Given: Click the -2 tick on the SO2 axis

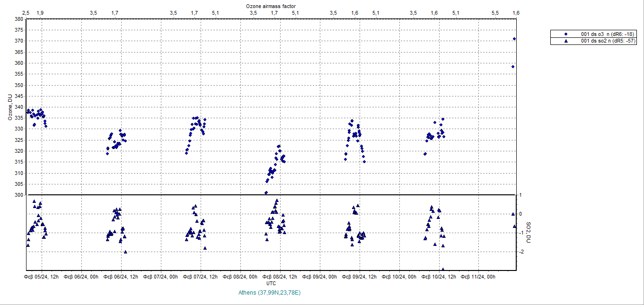Looking at the screenshot, I should [x=520, y=252].
